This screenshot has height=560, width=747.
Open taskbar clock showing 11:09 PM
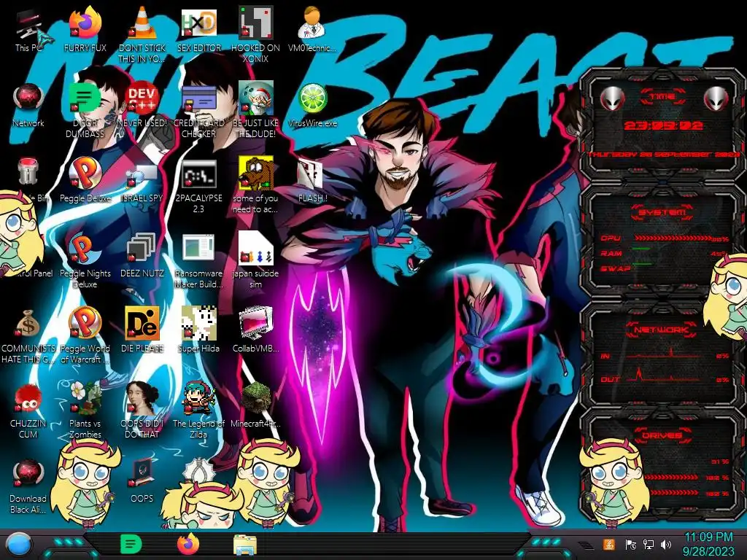708,544
